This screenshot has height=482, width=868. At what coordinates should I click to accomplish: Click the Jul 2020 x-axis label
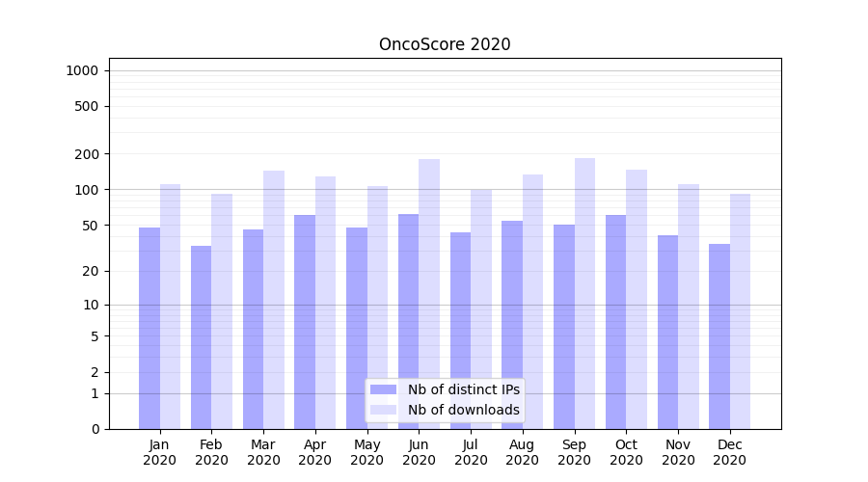[x=471, y=452]
